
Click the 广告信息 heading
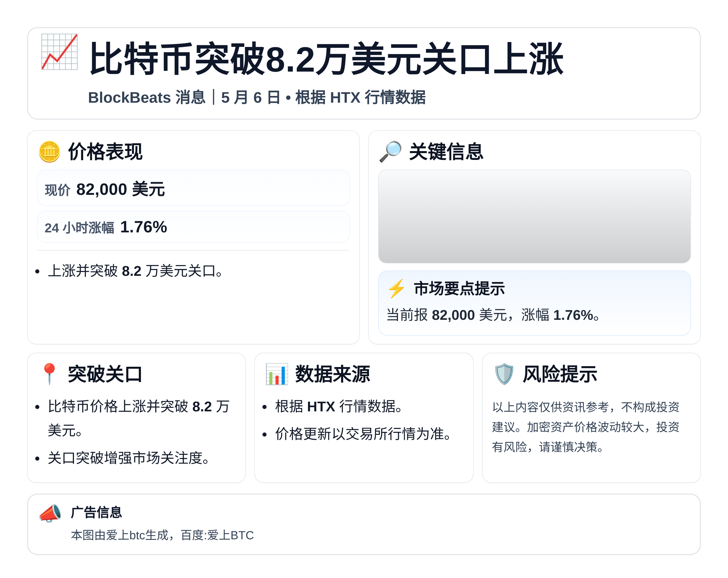tap(96, 512)
